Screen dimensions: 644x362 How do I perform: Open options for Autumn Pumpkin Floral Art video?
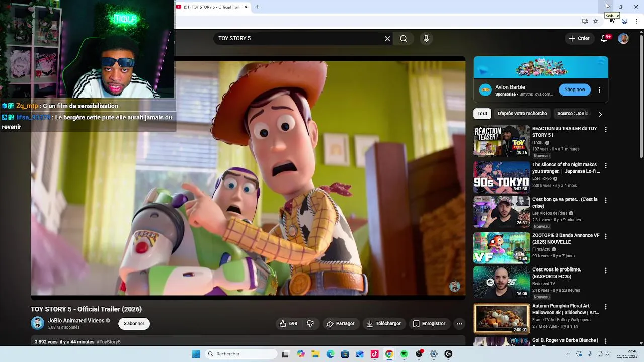(x=606, y=307)
